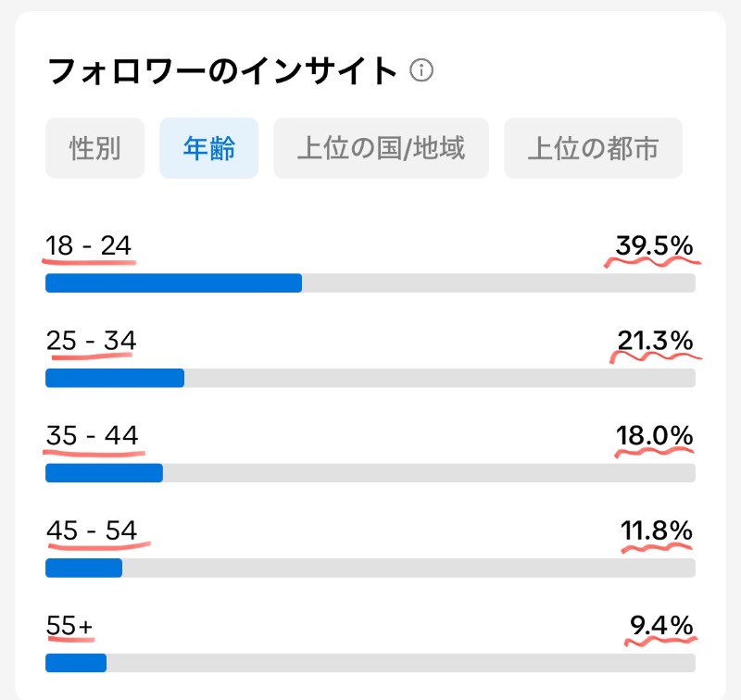Open the 上位の国/地域 tab
741x700 pixels.
click(x=382, y=148)
